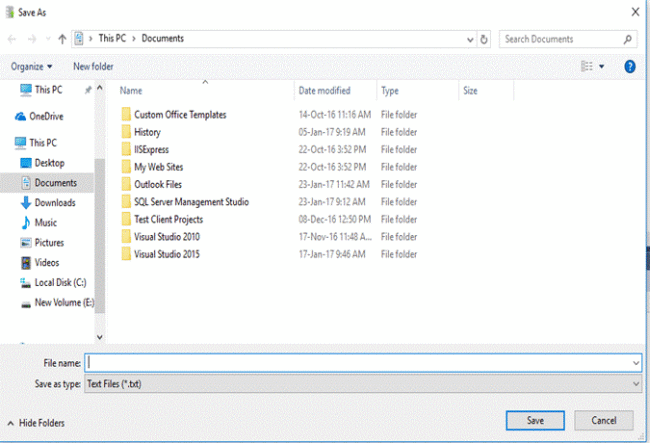The image size is (650, 443).
Task: Click the Save button
Action: tap(535, 421)
